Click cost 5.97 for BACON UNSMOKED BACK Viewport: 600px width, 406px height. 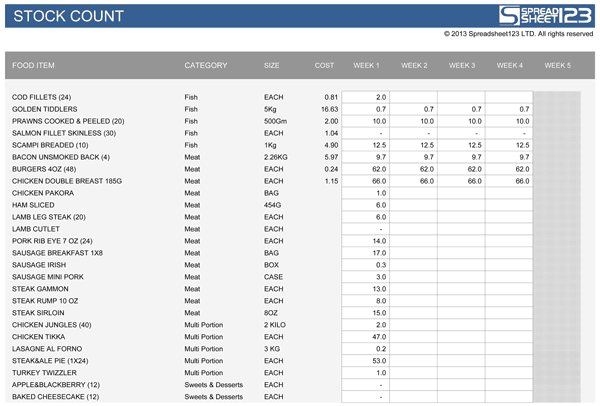[x=331, y=157]
